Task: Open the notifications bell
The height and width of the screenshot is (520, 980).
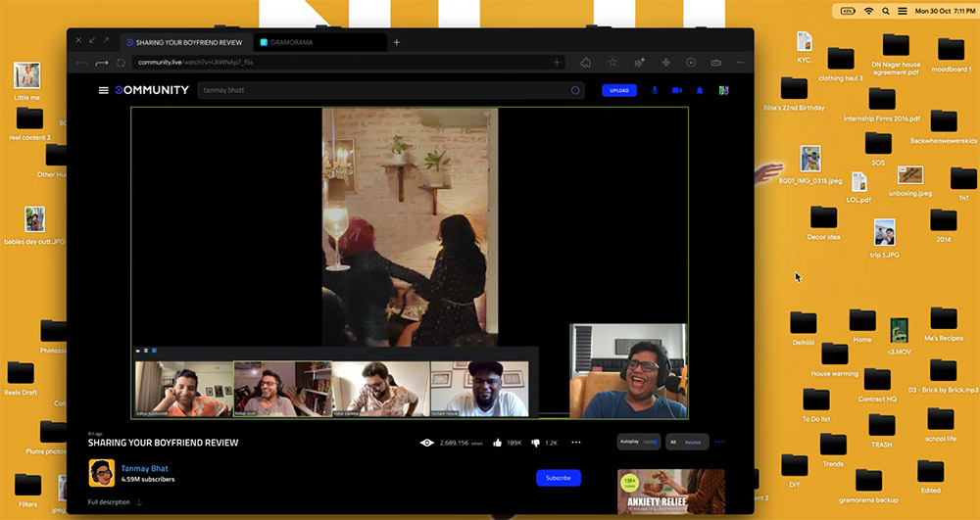Action: [700, 90]
